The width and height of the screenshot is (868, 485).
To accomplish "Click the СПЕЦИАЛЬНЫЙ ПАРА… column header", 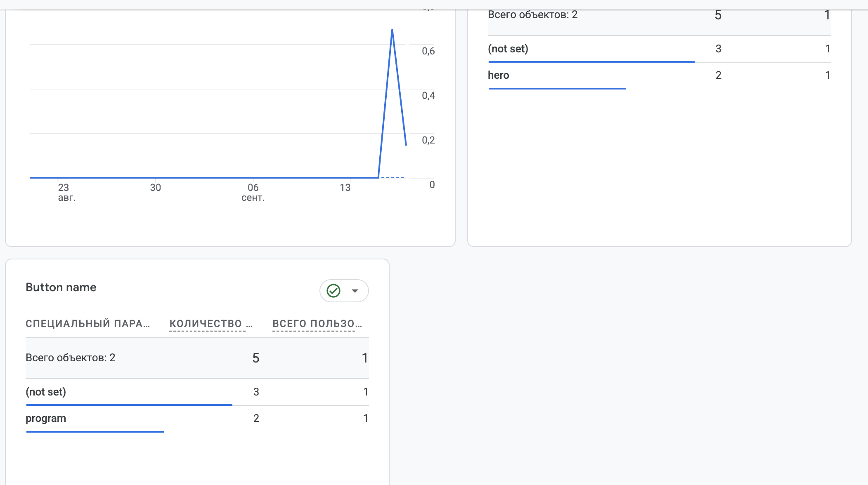I will pyautogui.click(x=88, y=324).
